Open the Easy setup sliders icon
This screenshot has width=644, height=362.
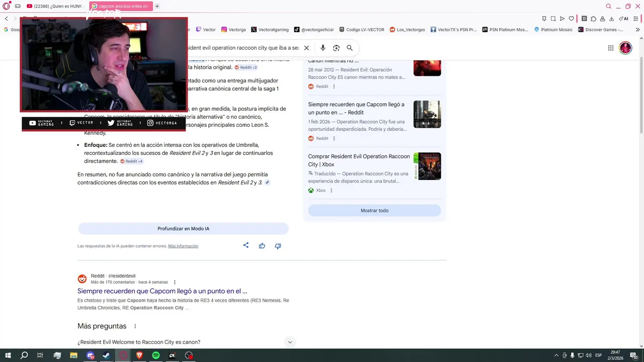click(x=637, y=19)
